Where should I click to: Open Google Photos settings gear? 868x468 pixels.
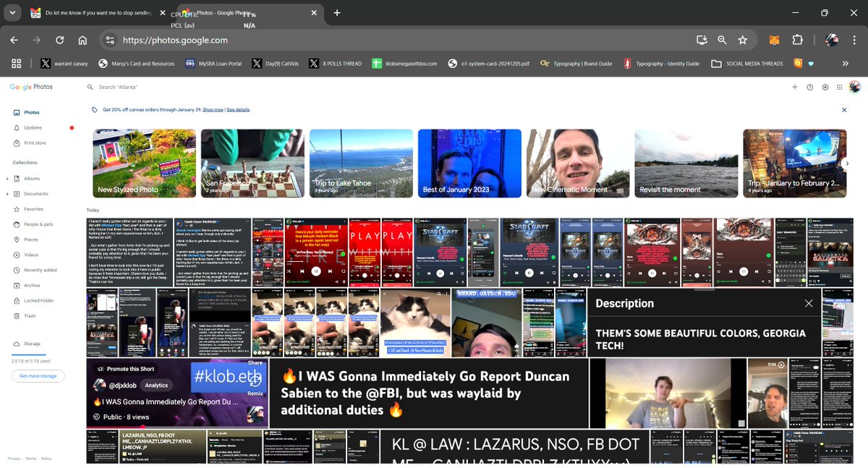click(825, 87)
